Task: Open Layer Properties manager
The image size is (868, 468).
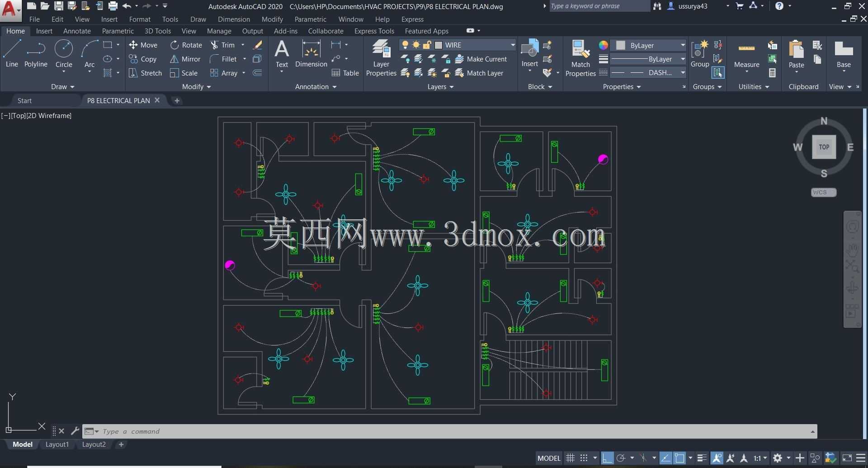Action: [381, 58]
